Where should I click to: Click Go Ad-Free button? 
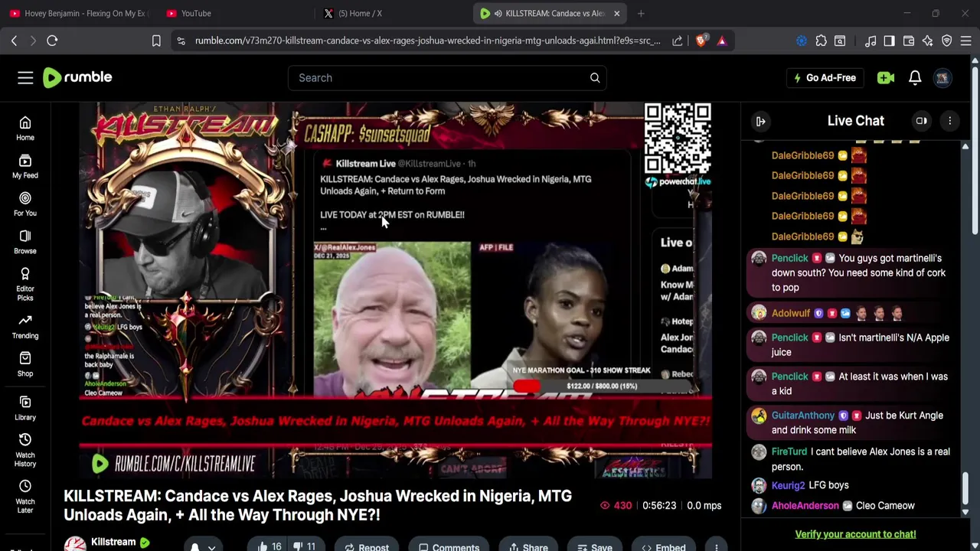825,77
